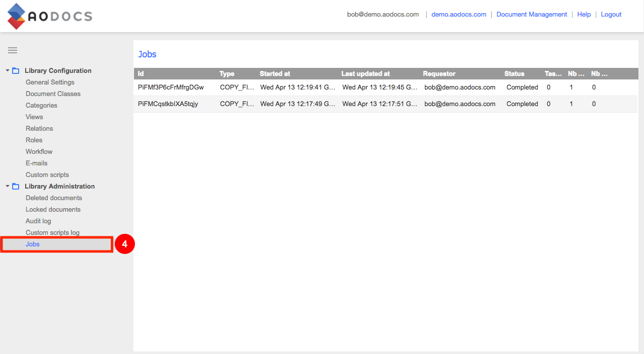Viewport: 644px width, 354px height.
Task: Click last updated time Wed Apr 13 12:19:45
Action: click(x=380, y=87)
